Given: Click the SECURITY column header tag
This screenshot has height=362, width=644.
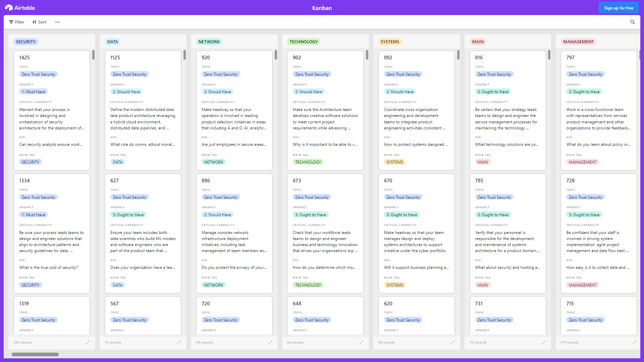Looking at the screenshot, I should tap(26, 42).
